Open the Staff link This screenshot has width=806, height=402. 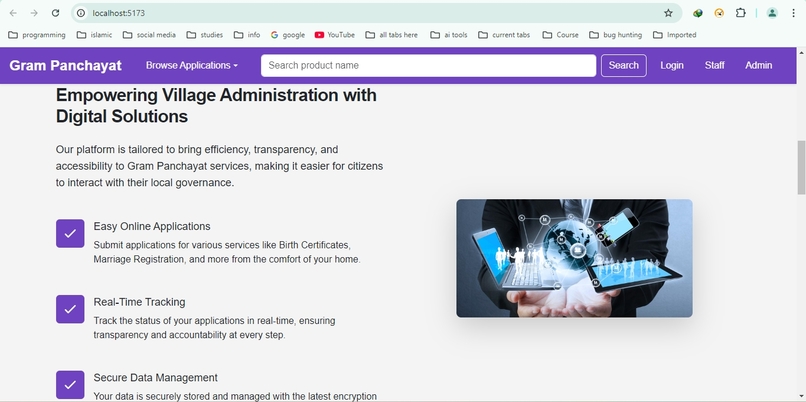tap(715, 65)
